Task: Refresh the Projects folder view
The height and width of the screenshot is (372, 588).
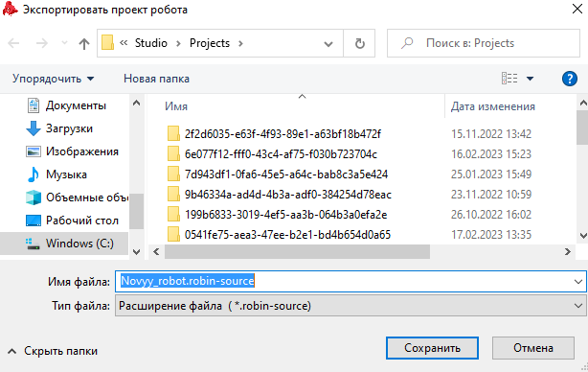Action: coord(360,43)
